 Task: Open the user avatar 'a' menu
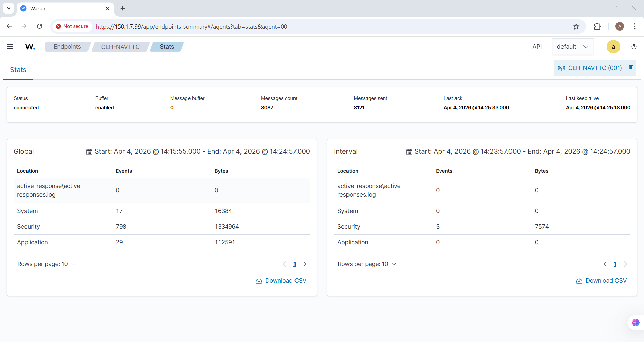(613, 47)
